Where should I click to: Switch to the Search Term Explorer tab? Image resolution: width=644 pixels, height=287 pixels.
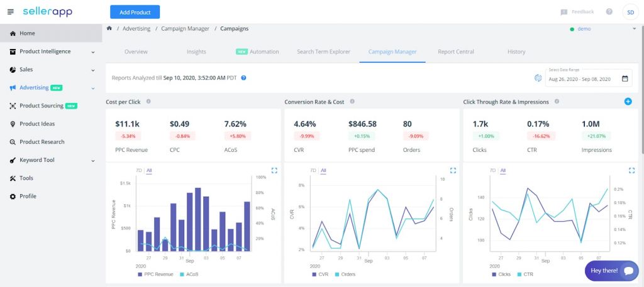coord(323,51)
